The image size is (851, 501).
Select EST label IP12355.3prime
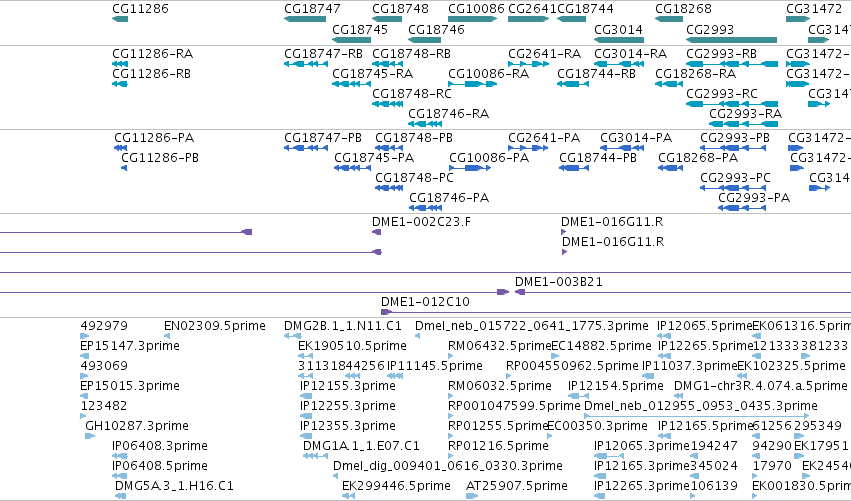click(x=348, y=426)
